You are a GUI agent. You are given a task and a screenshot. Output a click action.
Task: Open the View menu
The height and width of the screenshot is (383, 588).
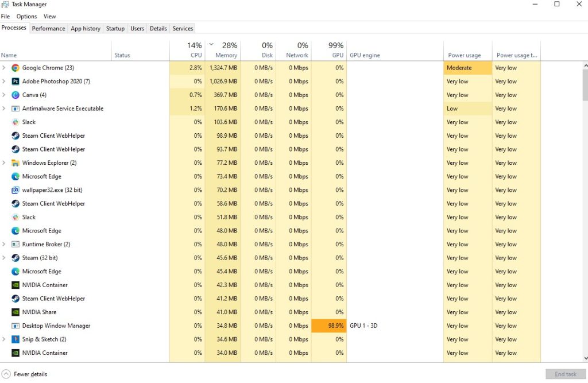49,17
